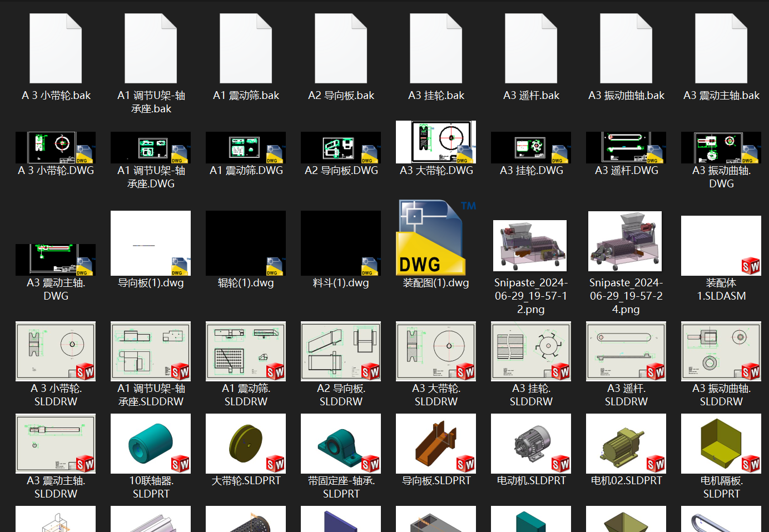Select the A2 导向板.DWG thumbnail
This screenshot has height=532, width=769.
click(341, 147)
